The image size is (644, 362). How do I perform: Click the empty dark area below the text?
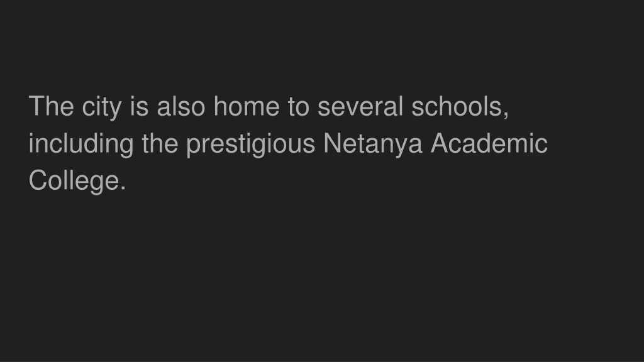(x=322, y=279)
